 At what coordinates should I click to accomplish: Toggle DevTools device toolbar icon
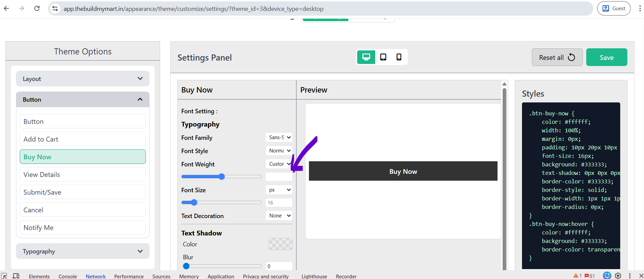tap(16, 276)
